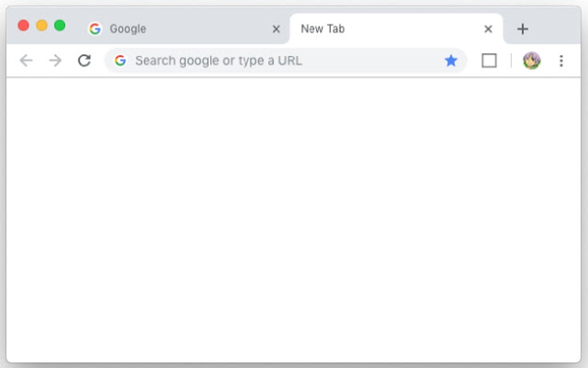The height and width of the screenshot is (368, 588).
Task: Close the window with the red button
Action: pyautogui.click(x=24, y=25)
